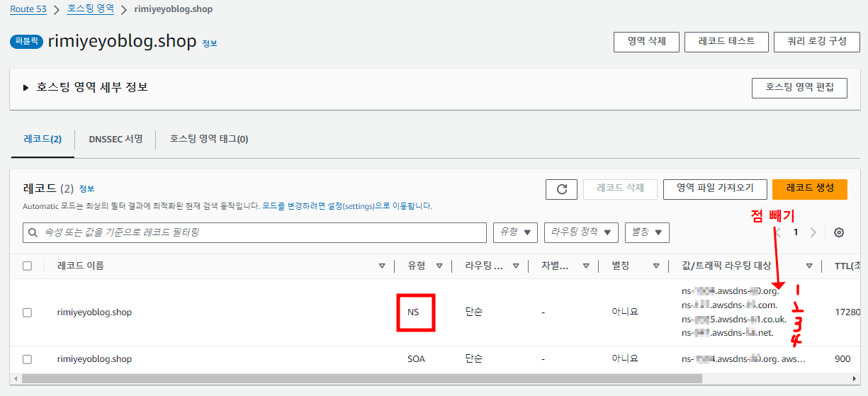This screenshot has height=396, width=868.
Task: Open Route 53 breadcrumb link
Action: click(30, 9)
